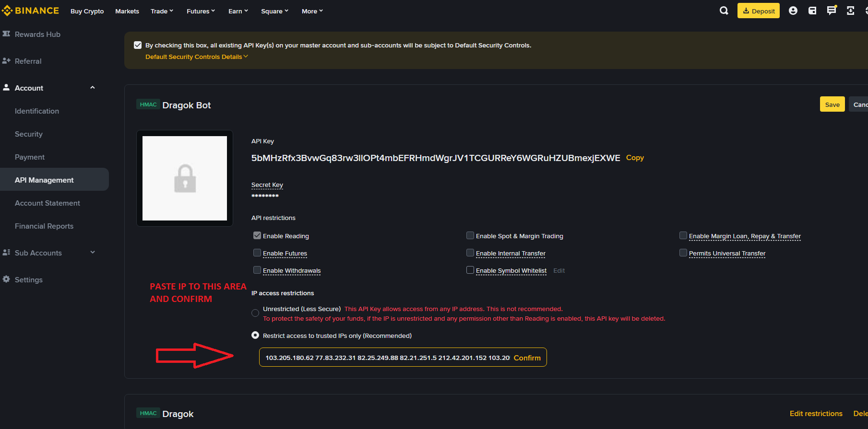Check Enable Withdrawals

[257, 270]
